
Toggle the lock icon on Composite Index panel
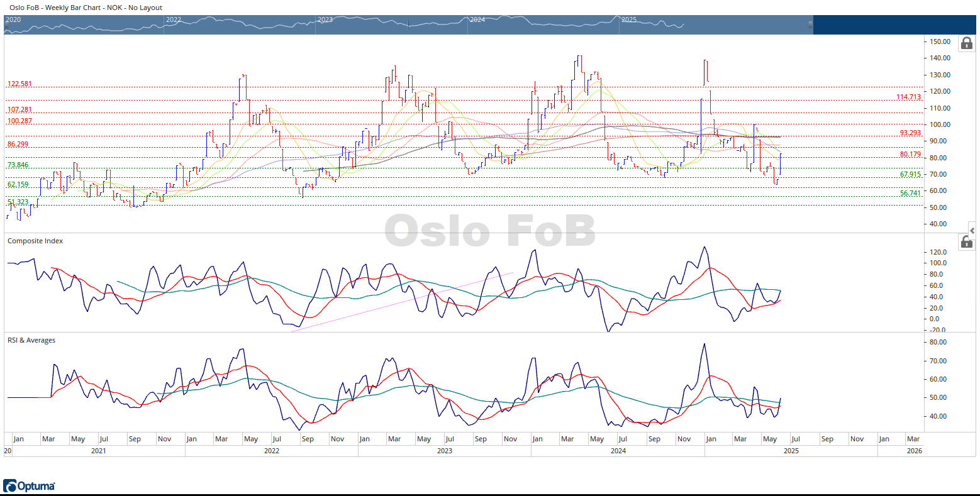click(x=967, y=242)
